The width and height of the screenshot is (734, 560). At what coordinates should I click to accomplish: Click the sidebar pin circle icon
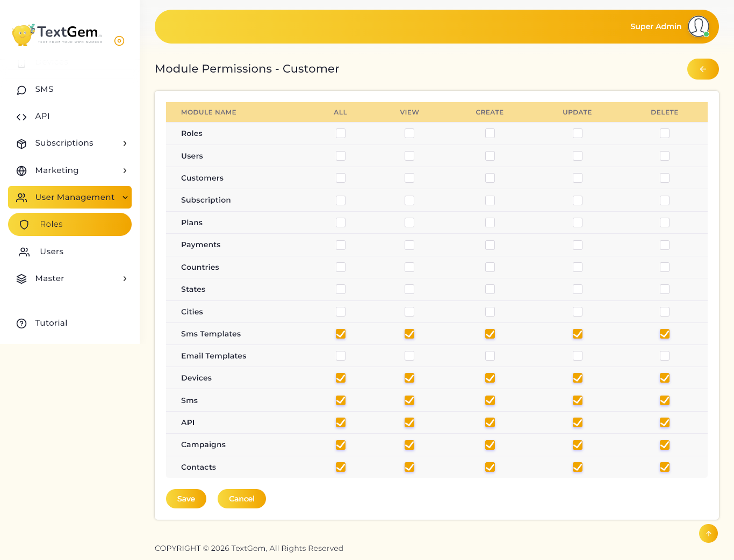point(119,41)
